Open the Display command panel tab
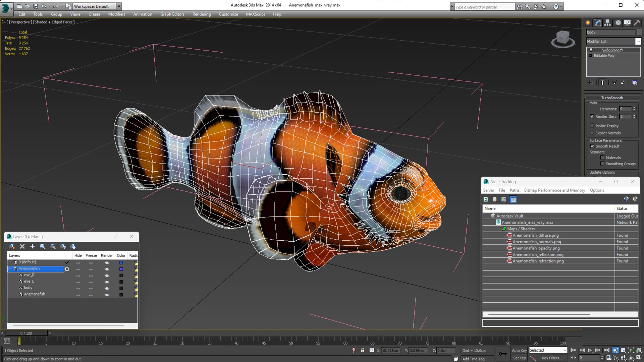 (x=627, y=23)
